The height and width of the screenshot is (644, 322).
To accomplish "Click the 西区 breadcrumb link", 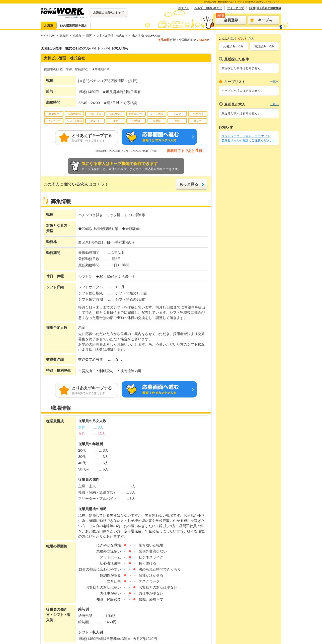I will tap(89, 36).
